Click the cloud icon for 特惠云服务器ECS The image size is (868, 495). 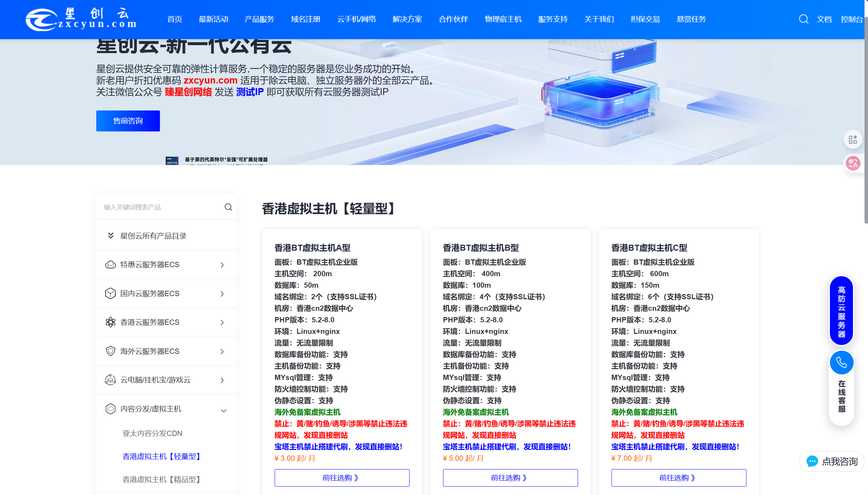(x=110, y=265)
